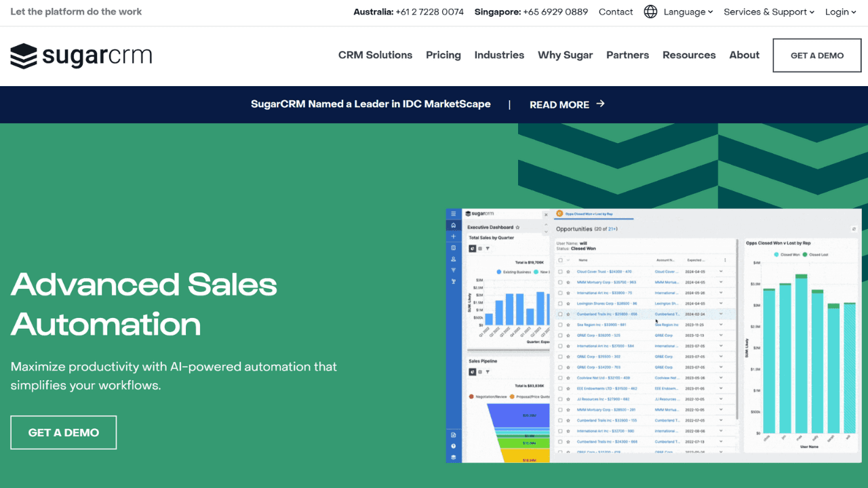Check the JJ Resources Inc row checkbox
The image size is (868, 488).
point(560,399)
